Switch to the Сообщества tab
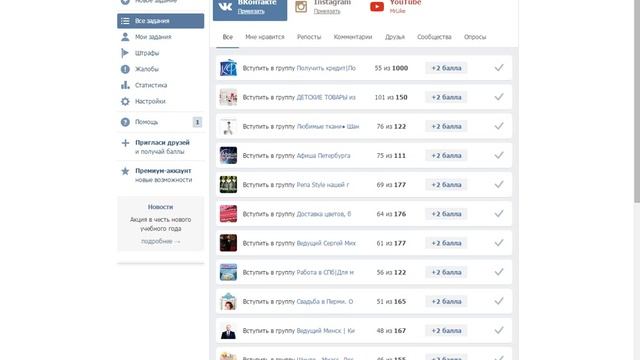The image size is (640, 360). click(434, 37)
